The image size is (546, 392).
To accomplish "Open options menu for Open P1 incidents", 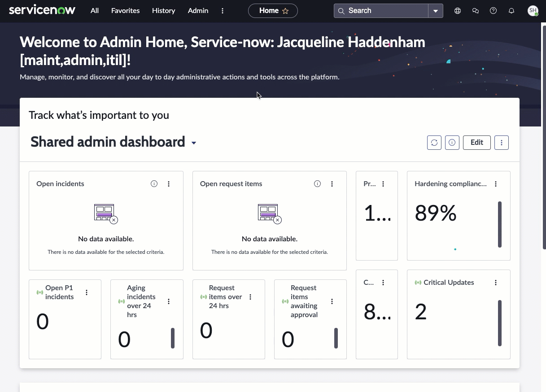I will pos(87,292).
